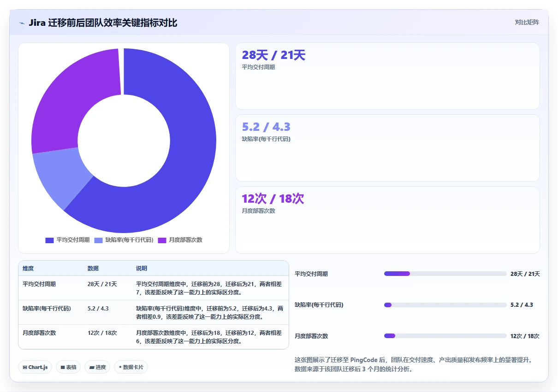Select the 表格 tag

[x=69, y=367]
